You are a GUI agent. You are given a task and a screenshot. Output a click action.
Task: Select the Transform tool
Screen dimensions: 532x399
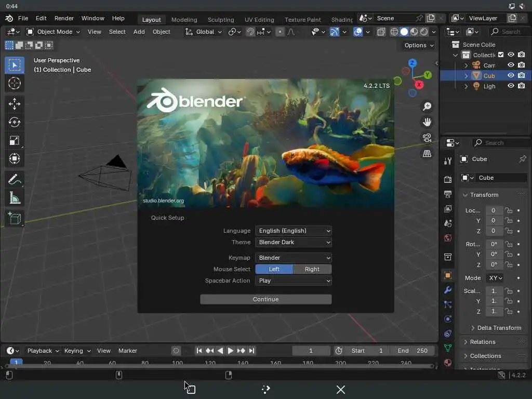(x=14, y=159)
